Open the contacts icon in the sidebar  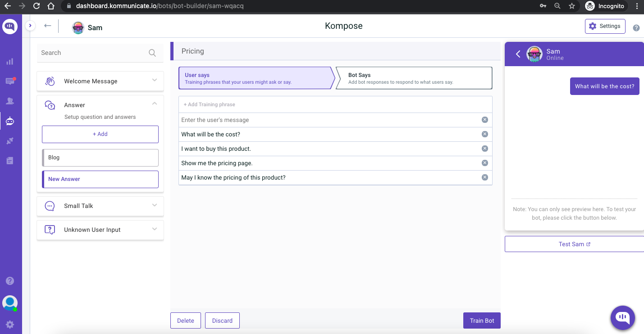point(10,101)
